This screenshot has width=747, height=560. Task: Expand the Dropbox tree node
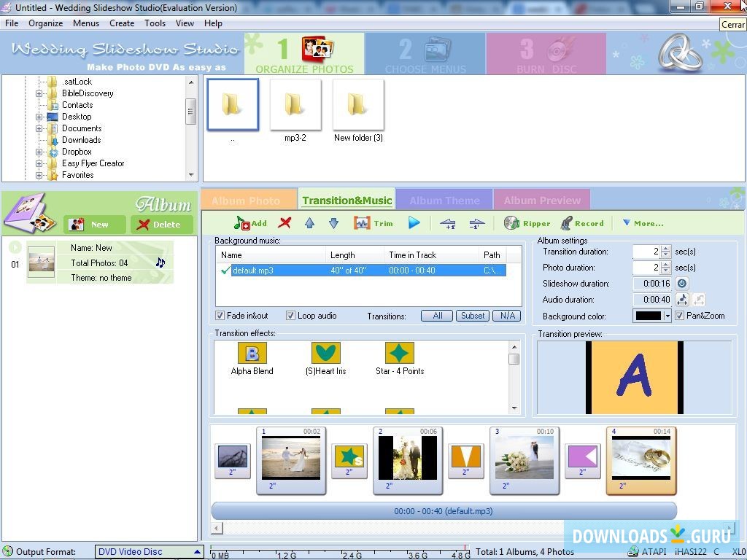click(39, 152)
